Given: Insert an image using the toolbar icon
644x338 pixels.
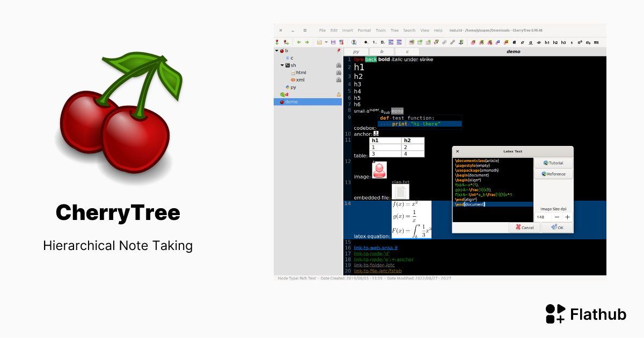Looking at the screenshot, I should [x=411, y=42].
